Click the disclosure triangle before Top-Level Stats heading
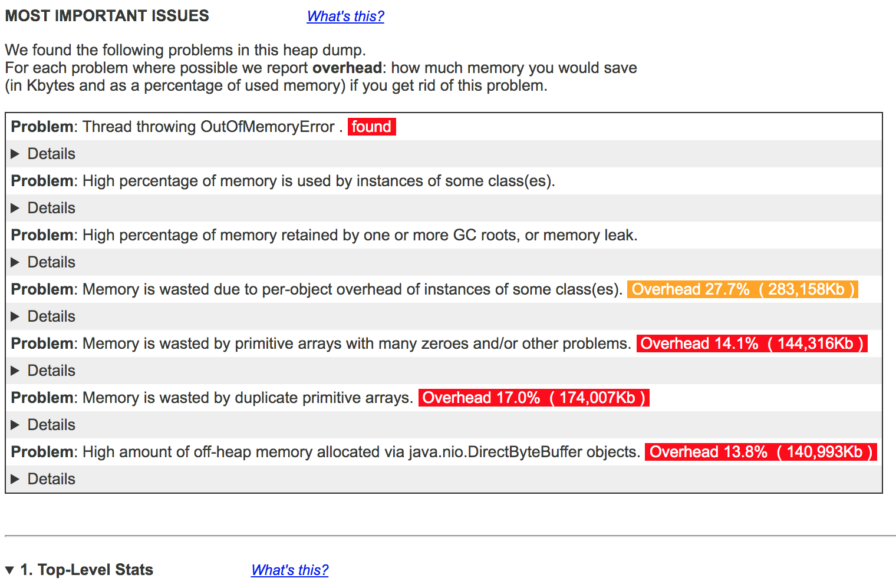The image size is (896, 588). 8,569
